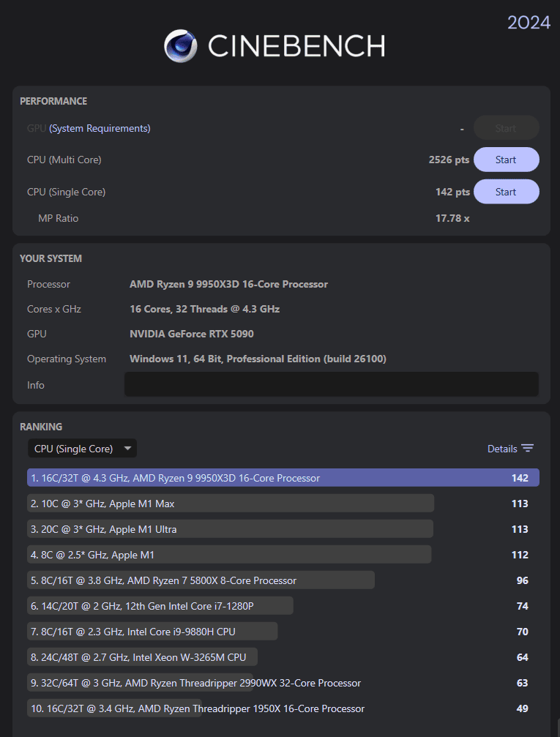
Task: Start the CPU Multi Core benchmark
Action: pyautogui.click(x=506, y=160)
